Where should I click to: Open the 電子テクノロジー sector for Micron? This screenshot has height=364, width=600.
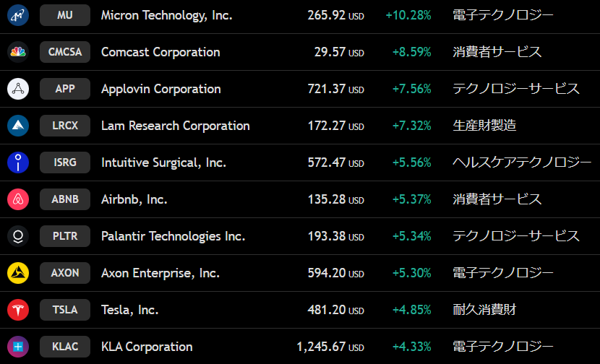pyautogui.click(x=502, y=15)
